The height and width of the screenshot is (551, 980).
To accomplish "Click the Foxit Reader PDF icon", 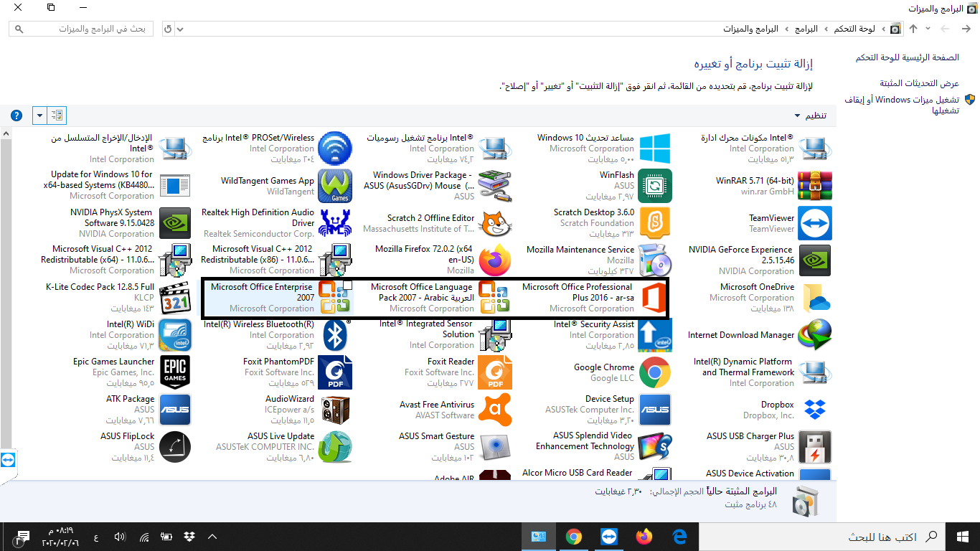I will [x=494, y=372].
